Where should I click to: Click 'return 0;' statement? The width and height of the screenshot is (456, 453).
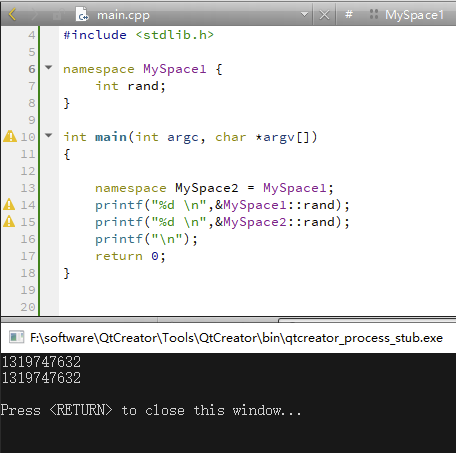(x=130, y=256)
